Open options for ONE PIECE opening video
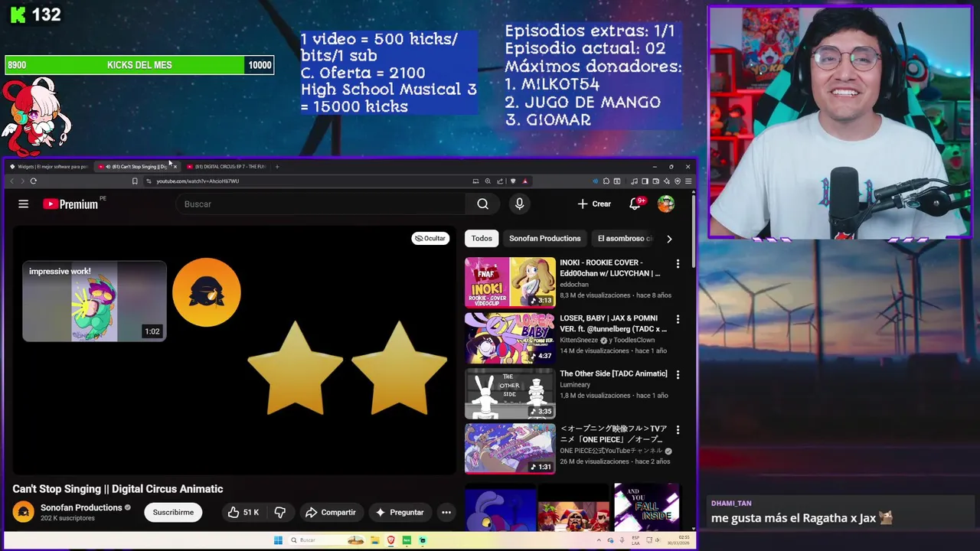The width and height of the screenshot is (980, 551). [x=678, y=430]
